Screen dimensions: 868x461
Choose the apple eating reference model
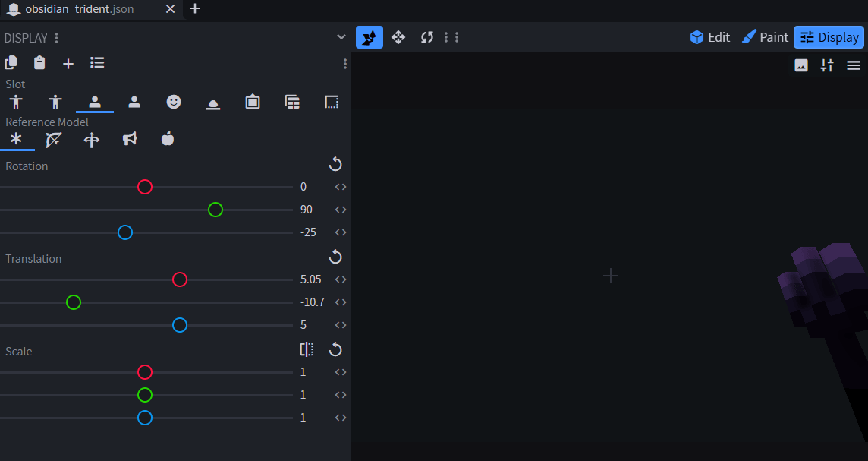tap(168, 138)
